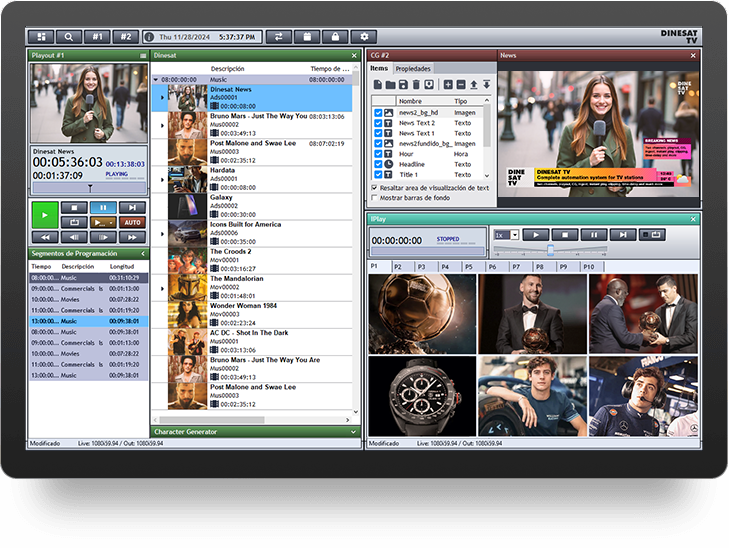Click the plus add item icon in CG
729x548 pixels.
pyautogui.click(x=448, y=85)
